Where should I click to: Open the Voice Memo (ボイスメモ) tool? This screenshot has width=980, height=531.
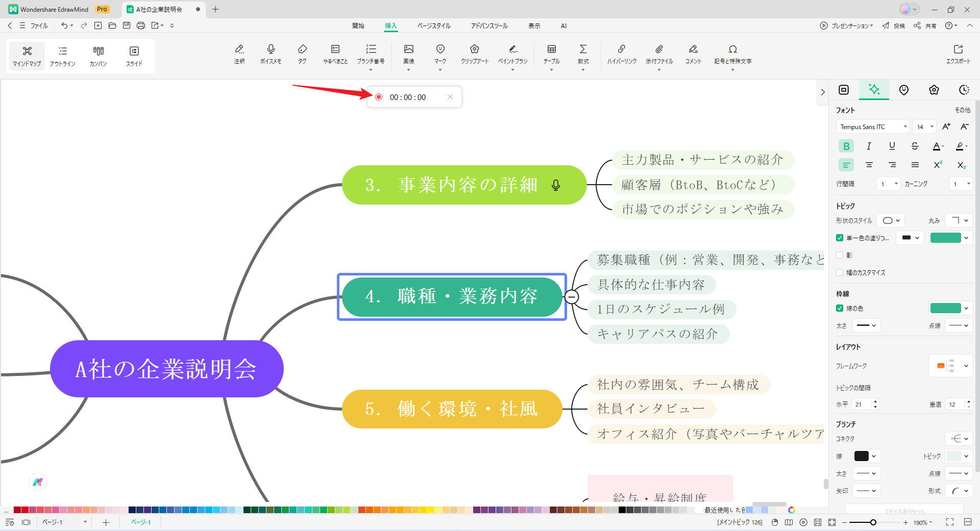[271, 54]
